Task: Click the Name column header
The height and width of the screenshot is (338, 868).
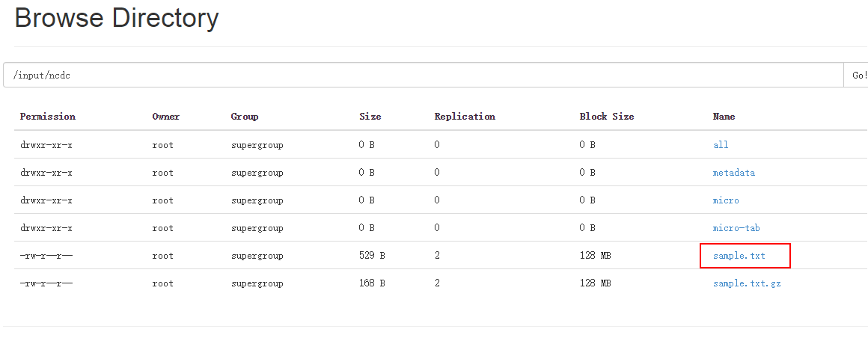Action: point(724,117)
